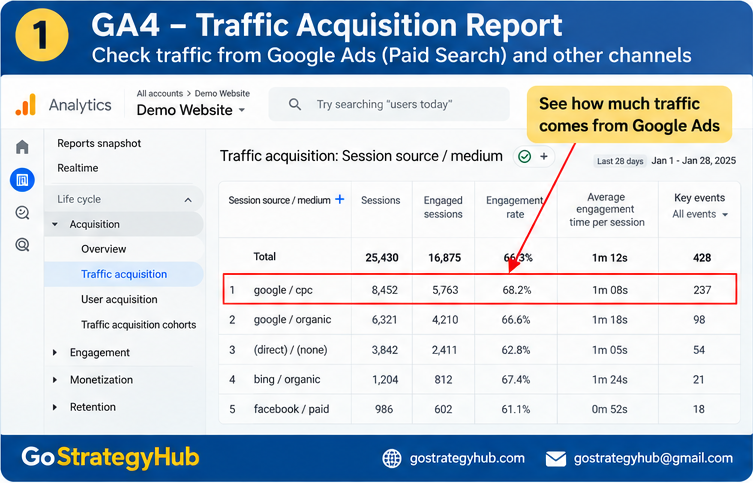Image resolution: width=753 pixels, height=483 pixels.
Task: Click the 5,763 engaged sessions cell
Action: click(445, 290)
